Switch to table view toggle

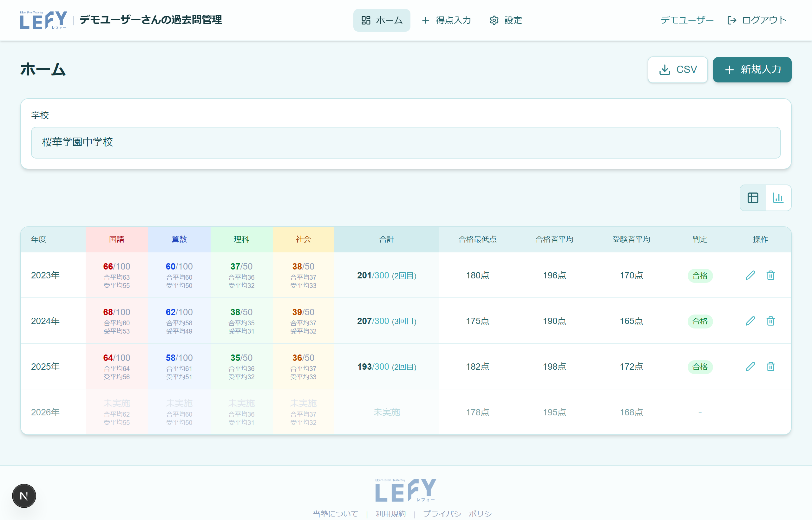pos(753,198)
